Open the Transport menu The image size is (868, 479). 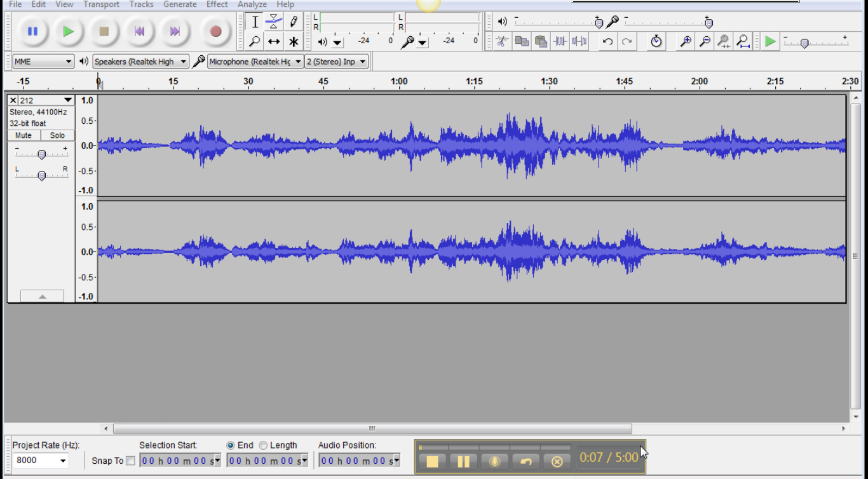101,4
